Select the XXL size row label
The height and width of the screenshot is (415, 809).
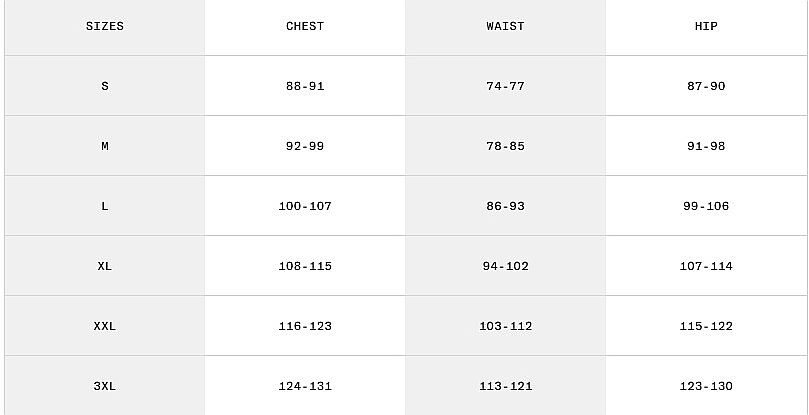pos(105,326)
